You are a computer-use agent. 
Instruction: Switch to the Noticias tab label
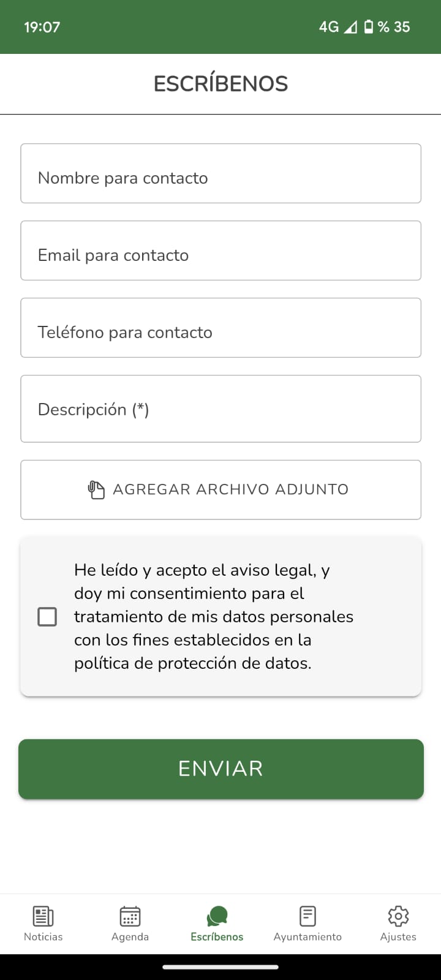point(43,937)
